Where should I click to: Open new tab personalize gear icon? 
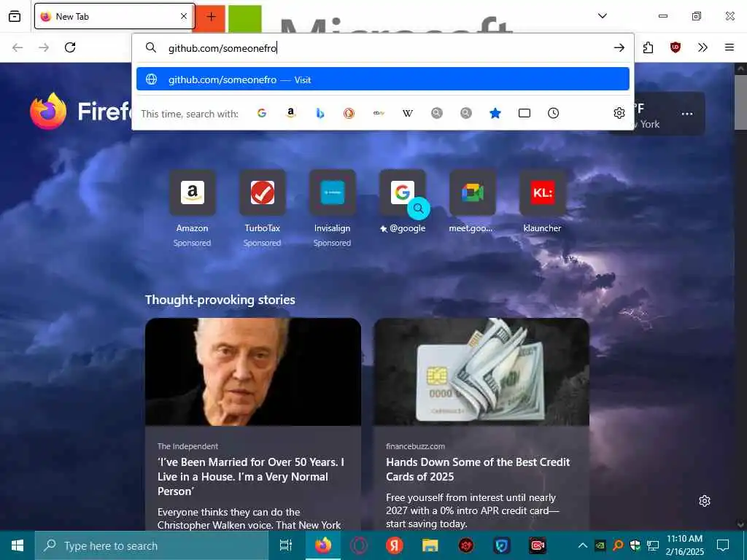click(705, 501)
